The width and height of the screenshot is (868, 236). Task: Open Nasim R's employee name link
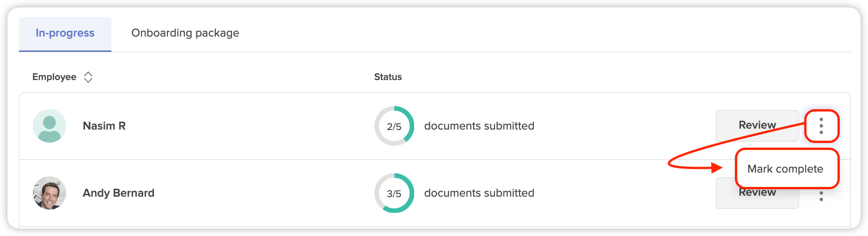point(104,126)
